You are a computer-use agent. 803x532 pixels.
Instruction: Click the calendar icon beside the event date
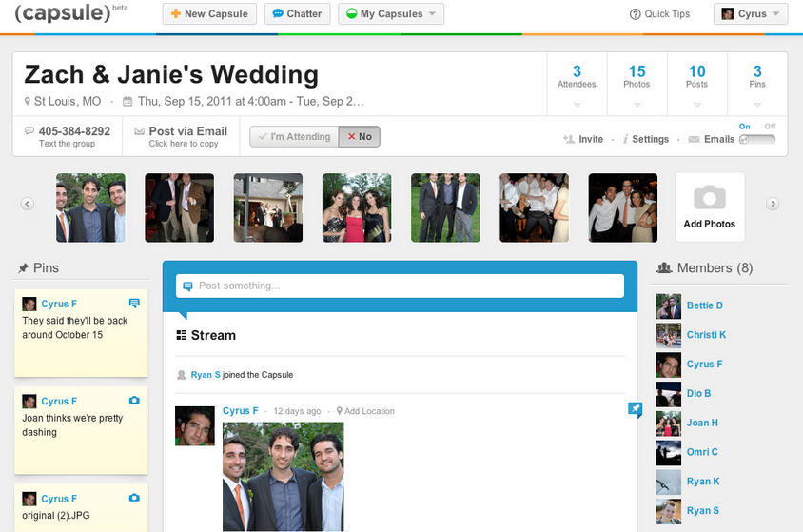click(x=127, y=102)
